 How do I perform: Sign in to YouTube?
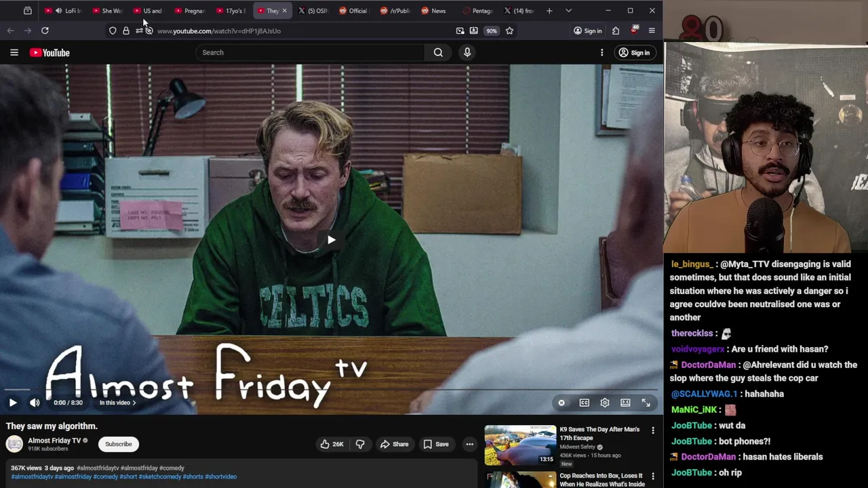pyautogui.click(x=634, y=52)
